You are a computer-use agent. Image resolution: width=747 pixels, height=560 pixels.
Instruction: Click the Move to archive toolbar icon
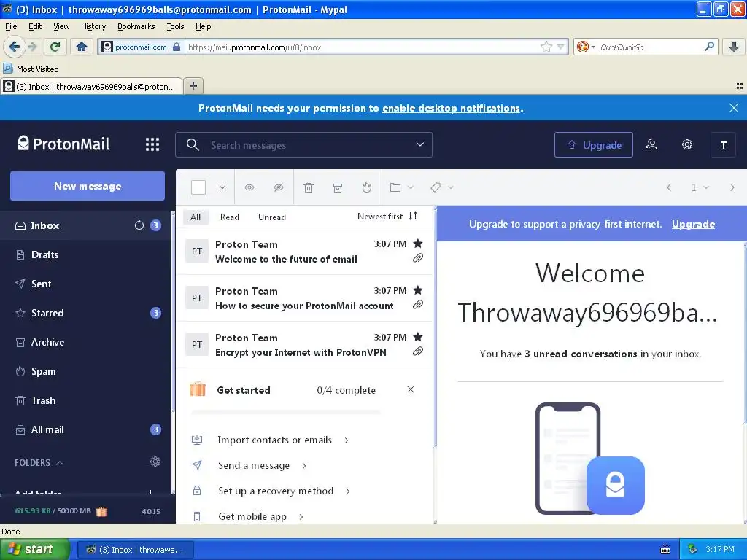(x=338, y=187)
